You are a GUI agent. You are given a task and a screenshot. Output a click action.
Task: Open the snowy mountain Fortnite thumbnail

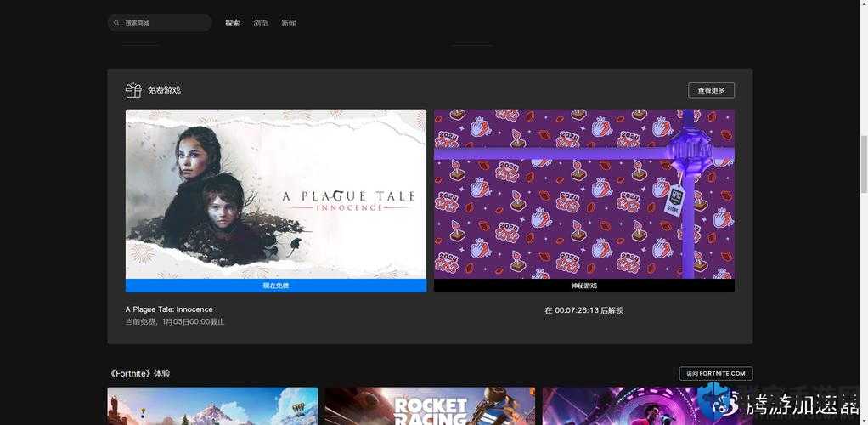(212, 406)
